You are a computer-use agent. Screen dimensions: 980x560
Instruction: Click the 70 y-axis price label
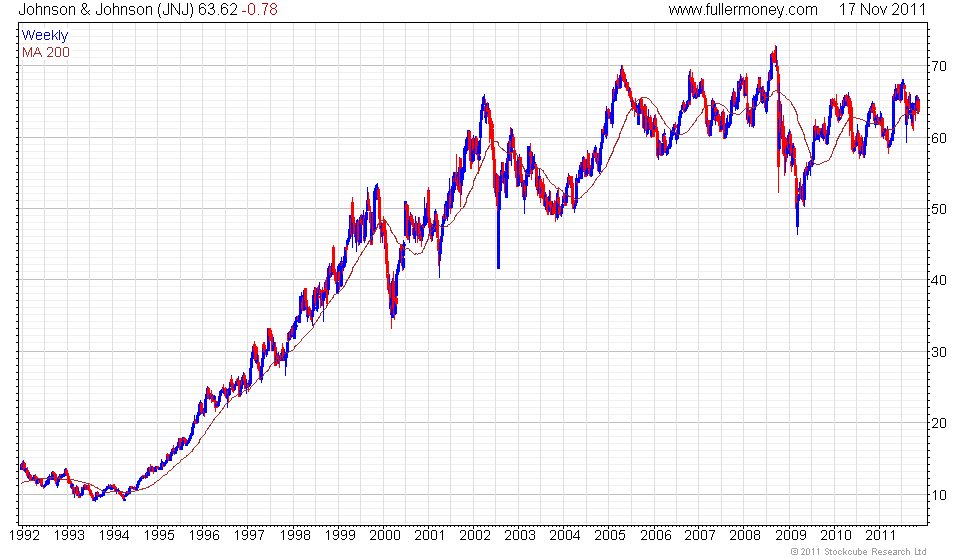939,66
